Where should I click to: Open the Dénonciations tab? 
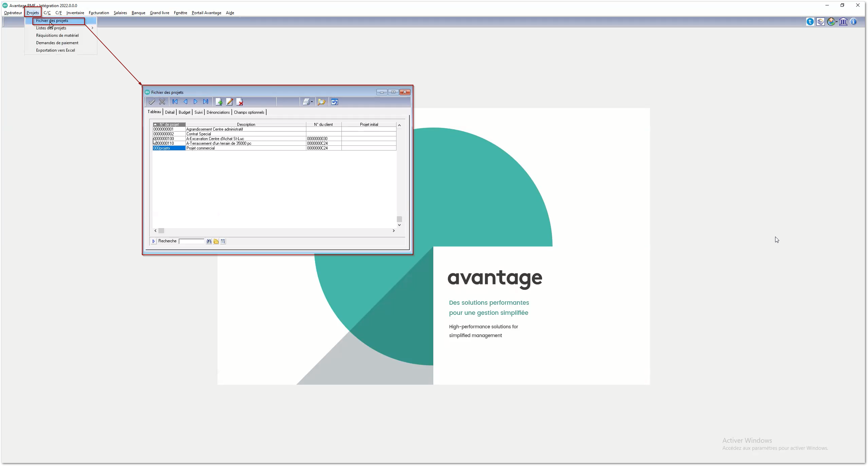[218, 112]
